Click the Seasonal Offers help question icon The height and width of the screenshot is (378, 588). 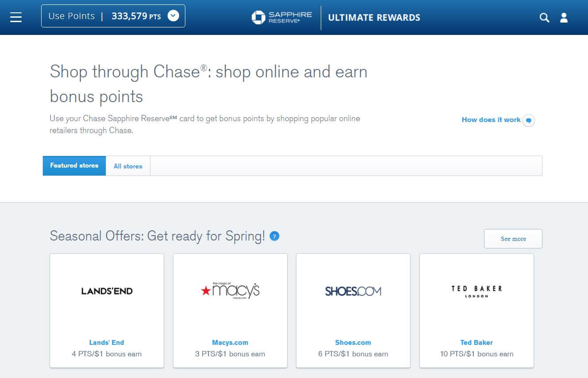[x=274, y=236]
